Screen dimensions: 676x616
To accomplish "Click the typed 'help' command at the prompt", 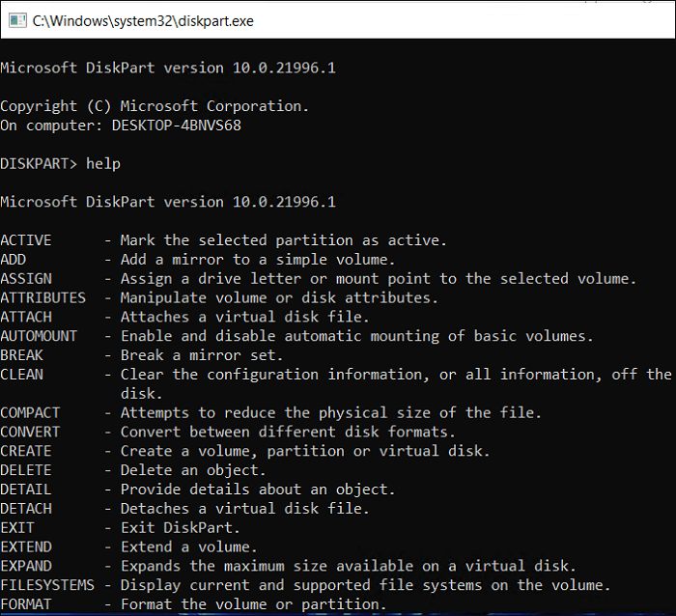I will [x=103, y=163].
